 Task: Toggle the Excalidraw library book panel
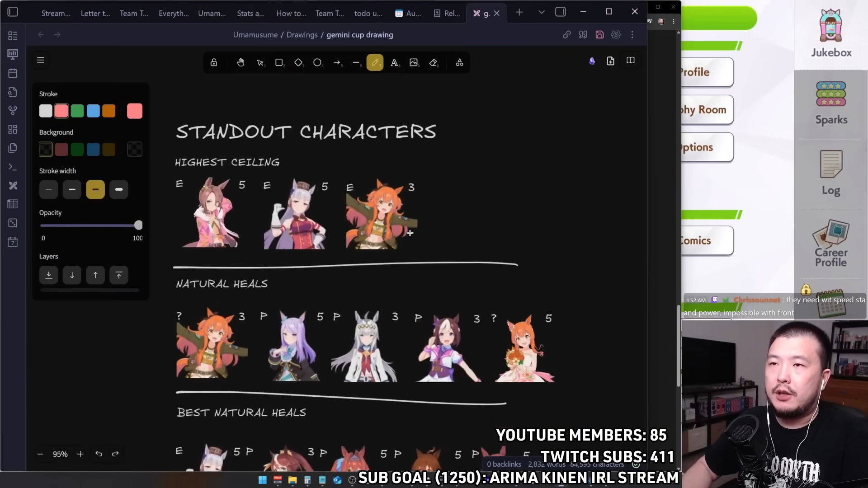pyautogui.click(x=631, y=61)
